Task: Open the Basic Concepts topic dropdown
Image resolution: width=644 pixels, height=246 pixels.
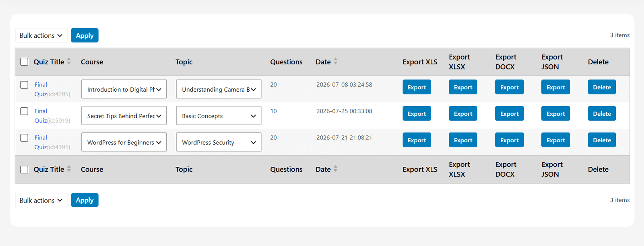Action: pos(219,116)
